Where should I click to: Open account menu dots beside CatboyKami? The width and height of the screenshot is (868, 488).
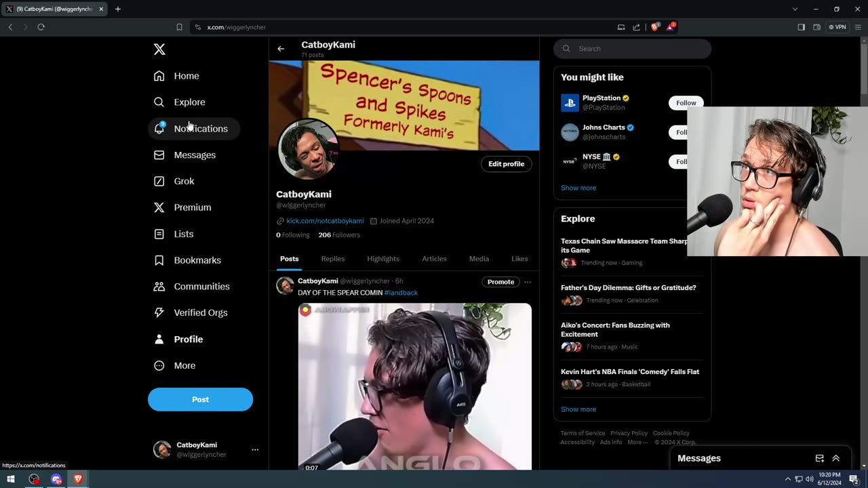[255, 449]
